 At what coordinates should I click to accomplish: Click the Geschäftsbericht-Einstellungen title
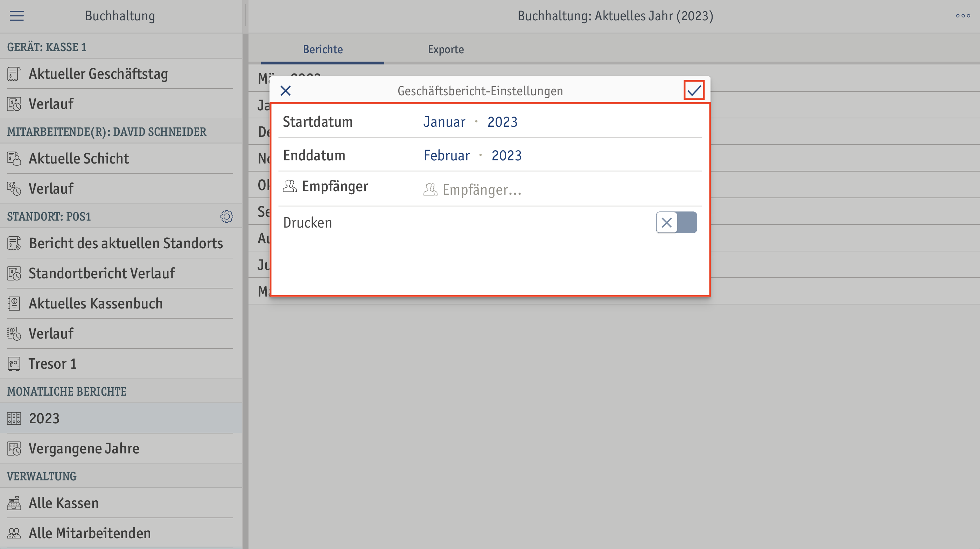coord(480,91)
